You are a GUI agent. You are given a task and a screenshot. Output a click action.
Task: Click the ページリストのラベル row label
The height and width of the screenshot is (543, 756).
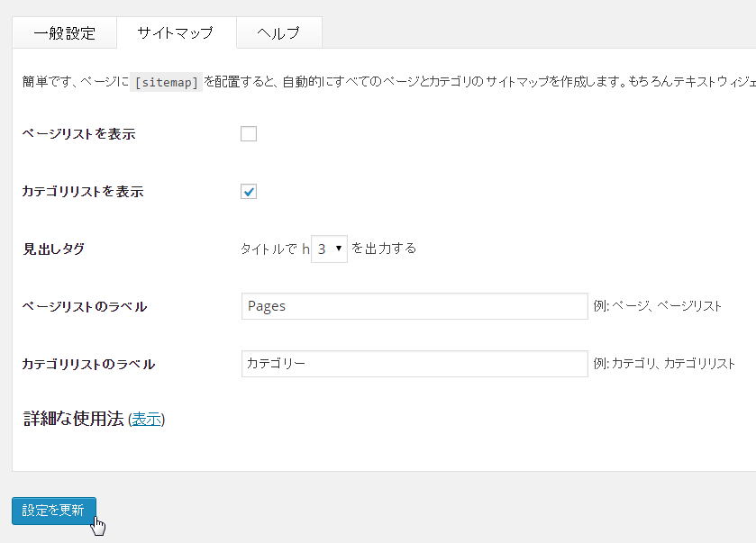[x=84, y=307]
